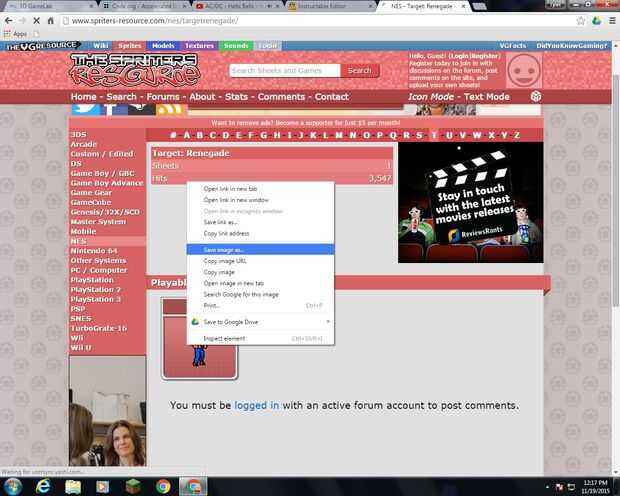This screenshot has height=496, width=620.
Task: Click the browser address bar URL
Action: [155, 21]
